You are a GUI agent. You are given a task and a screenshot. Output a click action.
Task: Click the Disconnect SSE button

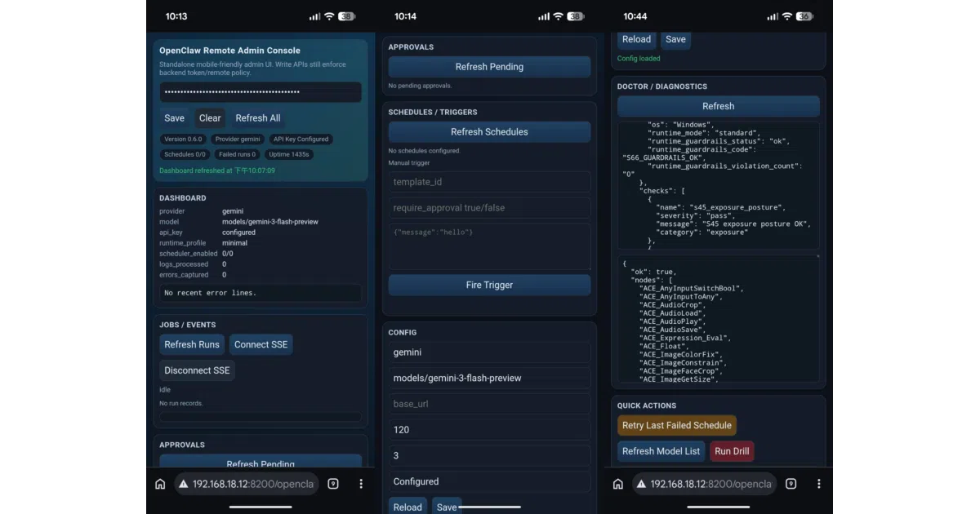click(x=197, y=370)
